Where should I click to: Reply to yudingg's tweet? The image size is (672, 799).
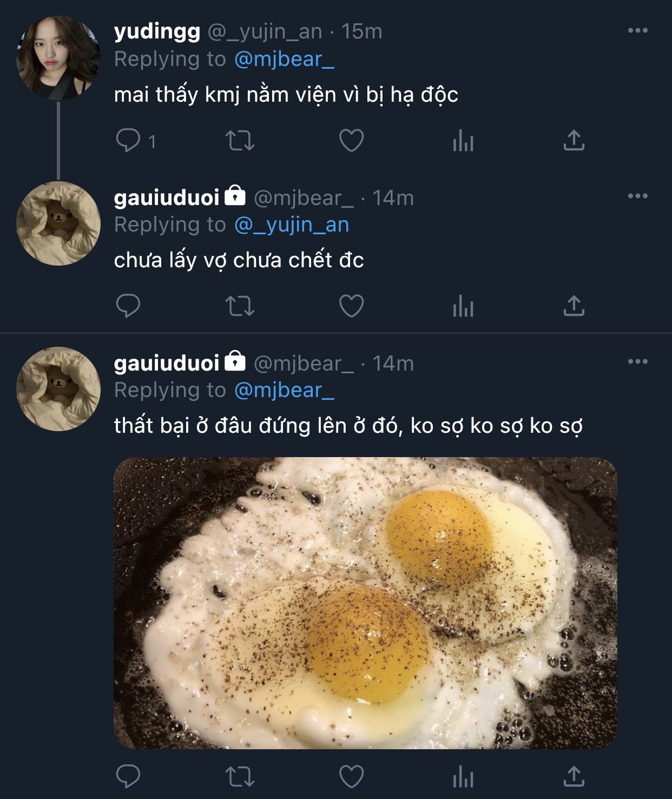tap(128, 141)
